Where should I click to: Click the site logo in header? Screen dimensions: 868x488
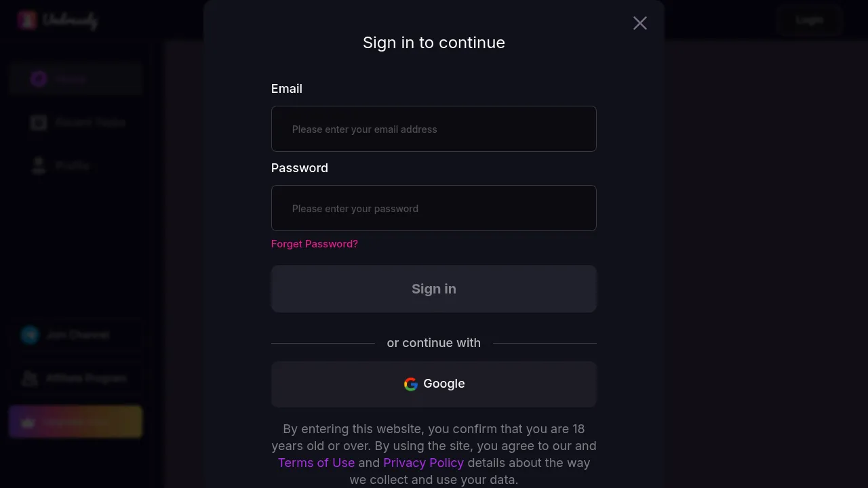[x=58, y=20]
